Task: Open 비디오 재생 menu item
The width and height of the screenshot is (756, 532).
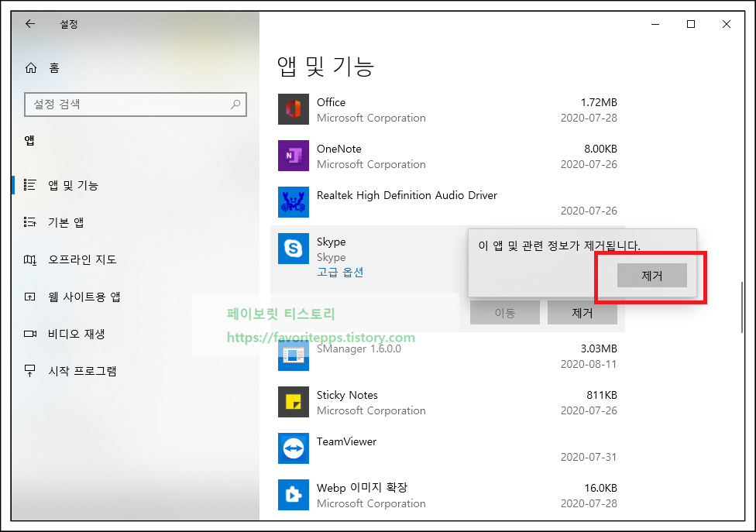Action: (76, 334)
